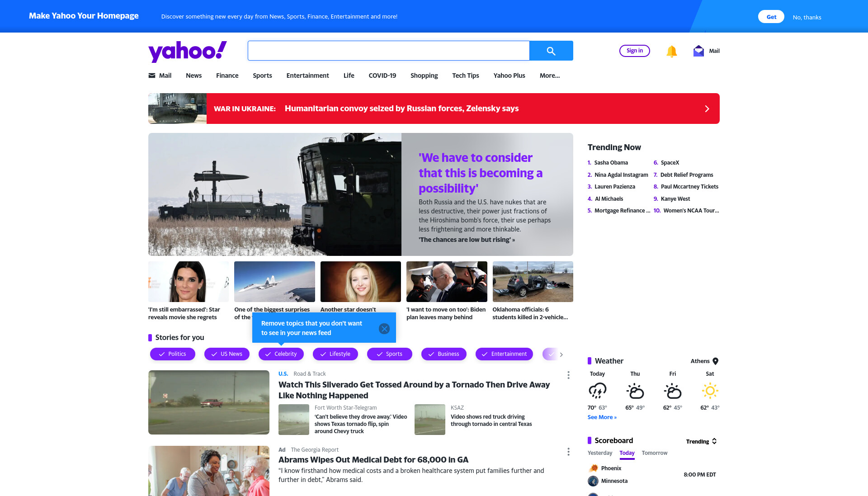Open trending topic Kanye West
Screen dimensions: 868x496
point(675,199)
